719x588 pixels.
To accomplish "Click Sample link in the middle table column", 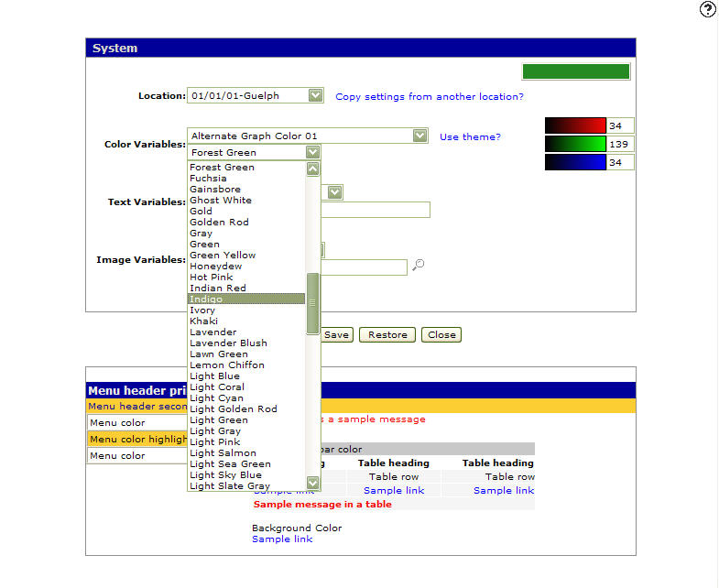I will tap(394, 491).
